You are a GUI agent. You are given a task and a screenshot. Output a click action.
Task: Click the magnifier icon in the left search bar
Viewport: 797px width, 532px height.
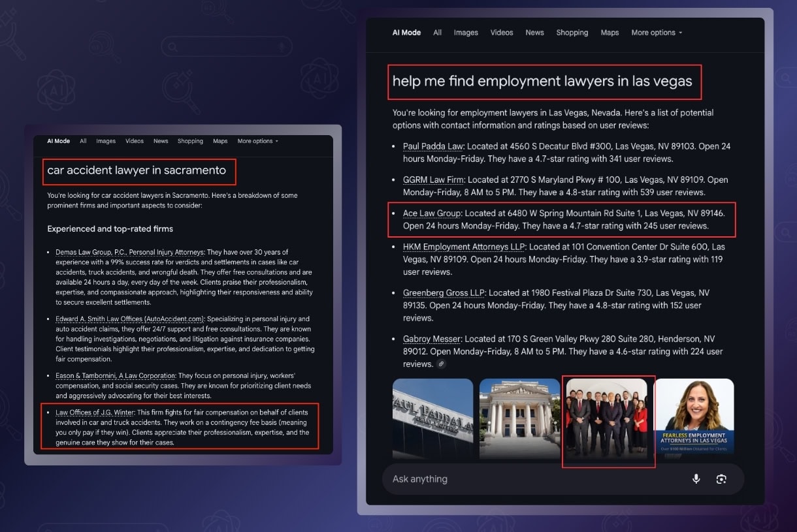point(172,47)
